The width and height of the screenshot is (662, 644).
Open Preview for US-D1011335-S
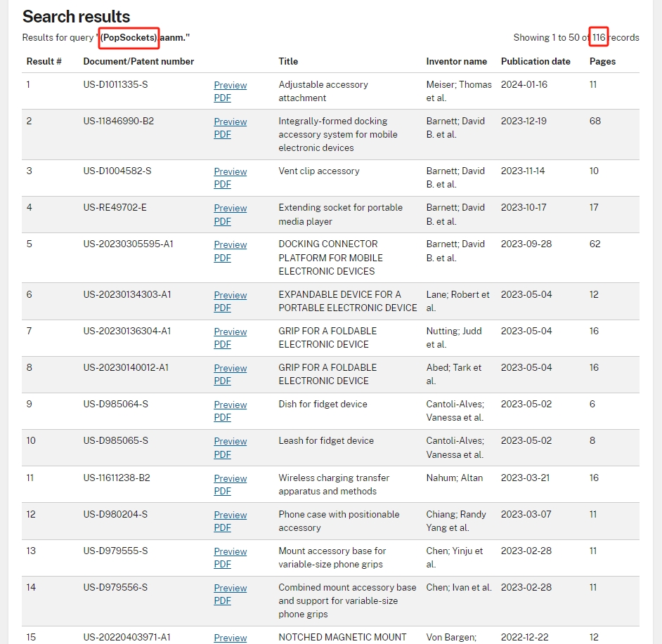230,85
